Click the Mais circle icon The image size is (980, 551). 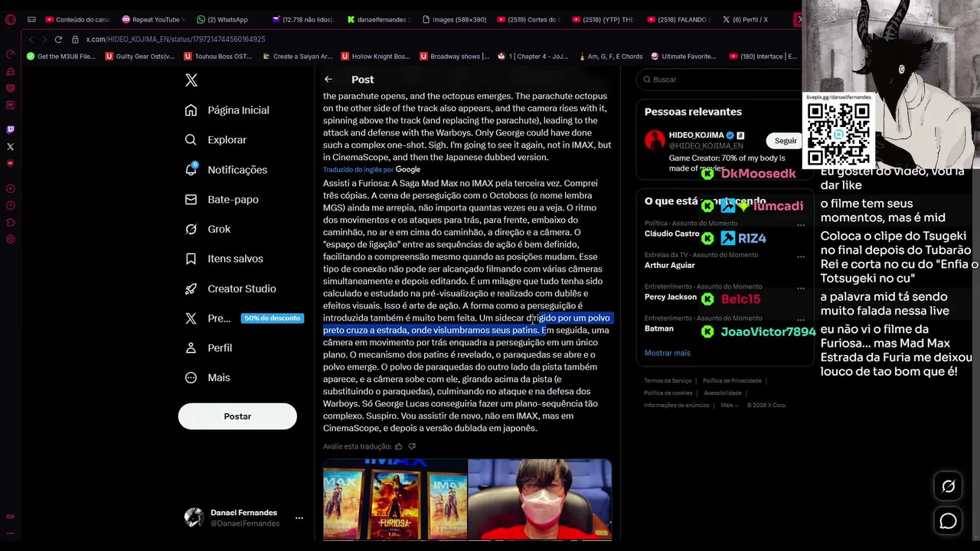point(191,377)
